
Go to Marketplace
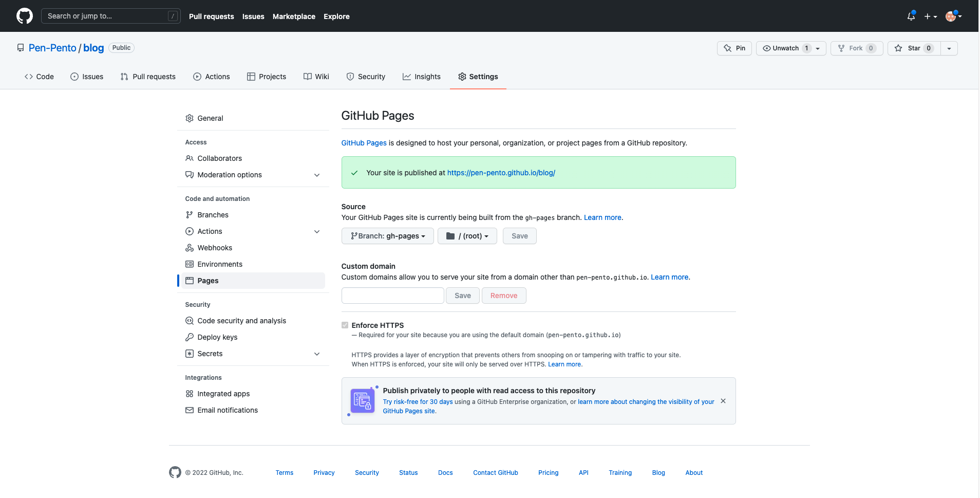pos(294,16)
